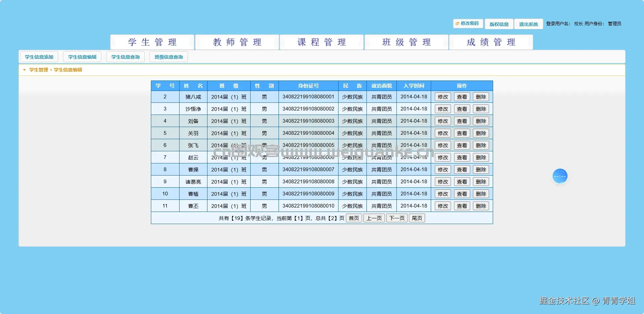Delete the 曹丕 row
This screenshot has width=644, height=314.
pyautogui.click(x=481, y=206)
